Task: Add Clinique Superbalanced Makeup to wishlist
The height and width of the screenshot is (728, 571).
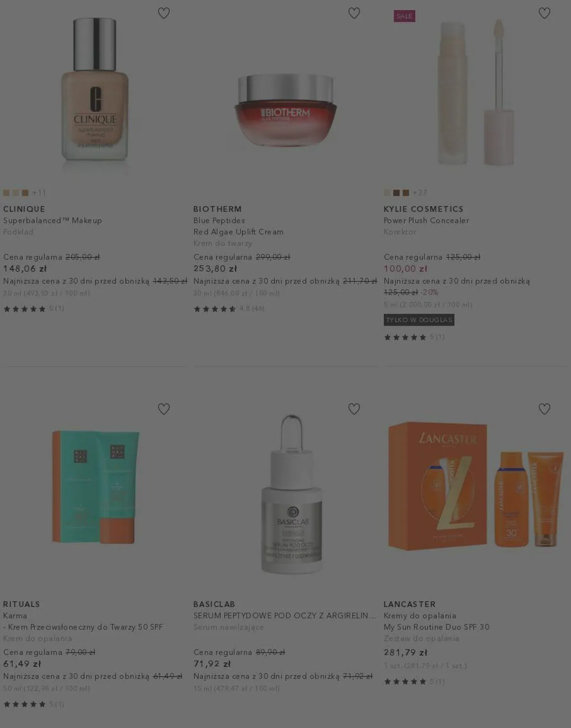Action: [164, 13]
